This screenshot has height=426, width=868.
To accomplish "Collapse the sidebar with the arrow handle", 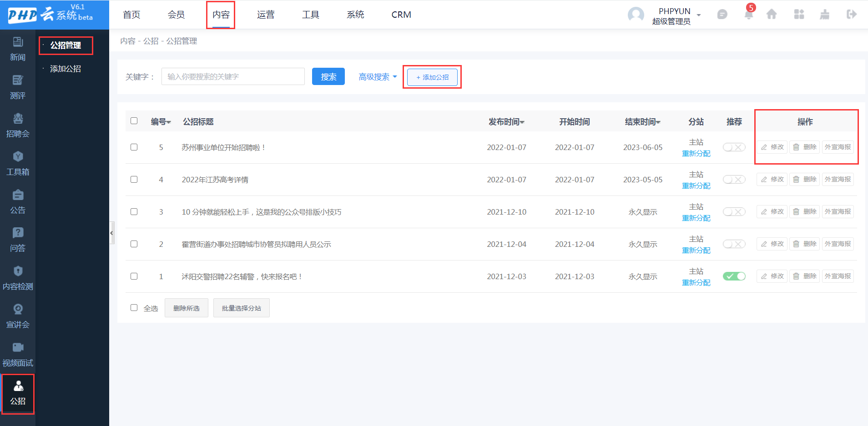I will (111, 233).
